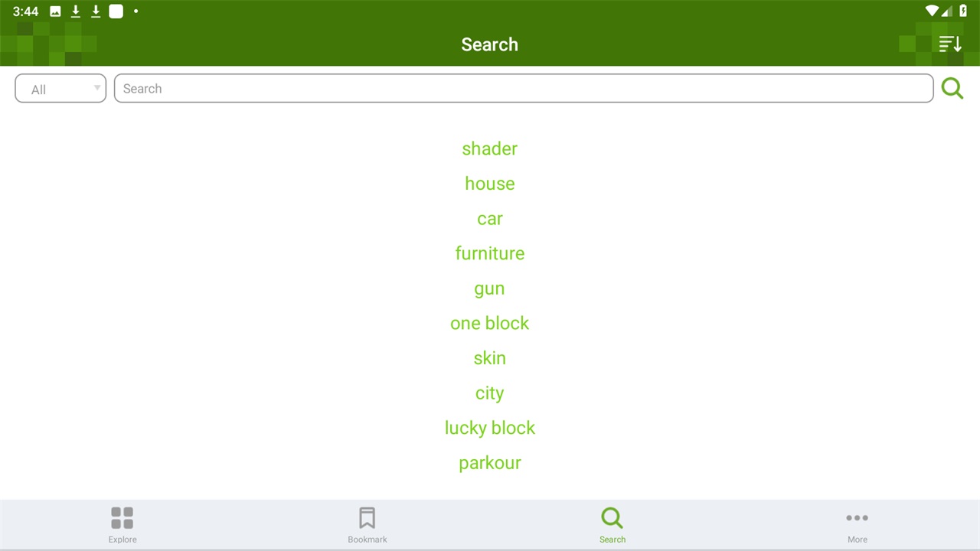The width and height of the screenshot is (980, 551).
Task: Search for the shader suggestion
Action: 490,148
